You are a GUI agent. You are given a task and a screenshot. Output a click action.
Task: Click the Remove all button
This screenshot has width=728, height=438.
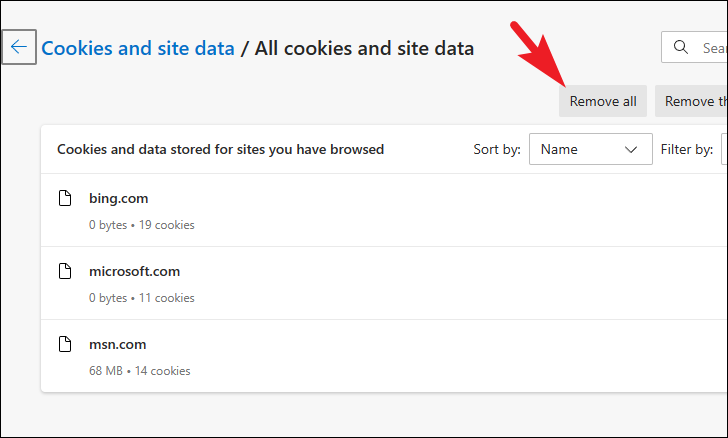[x=603, y=101]
